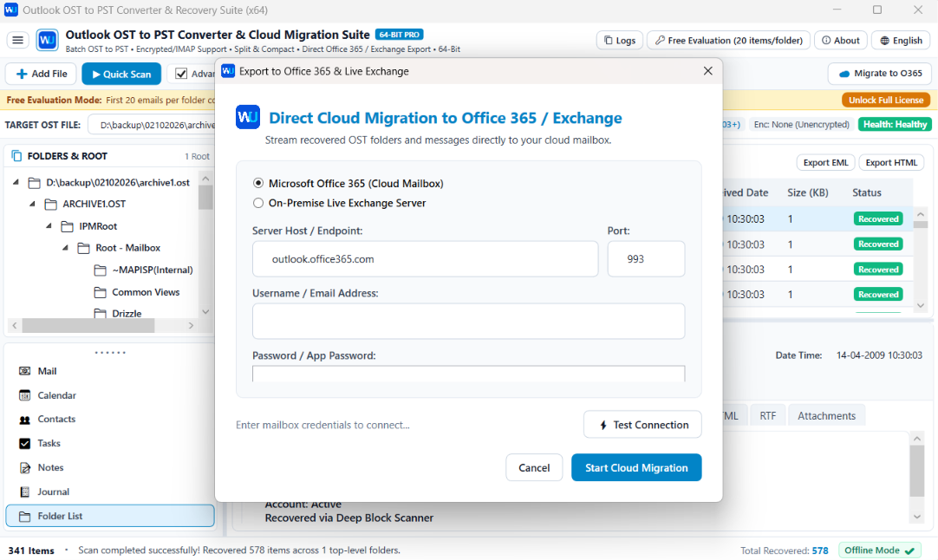Viewport: 938px width, 560px height.
Task: Toggle the Advanced scan checkbox
Action: [180, 74]
